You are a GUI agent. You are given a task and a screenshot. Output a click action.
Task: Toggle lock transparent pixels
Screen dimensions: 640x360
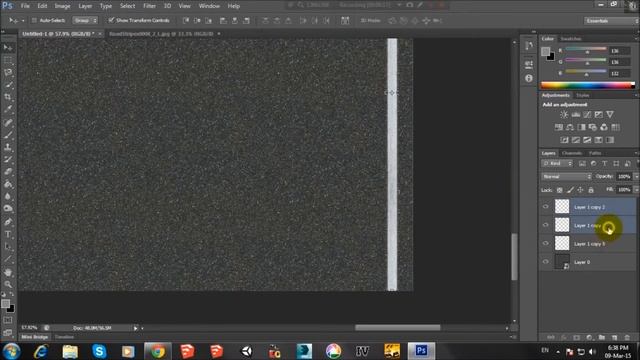[x=560, y=190]
